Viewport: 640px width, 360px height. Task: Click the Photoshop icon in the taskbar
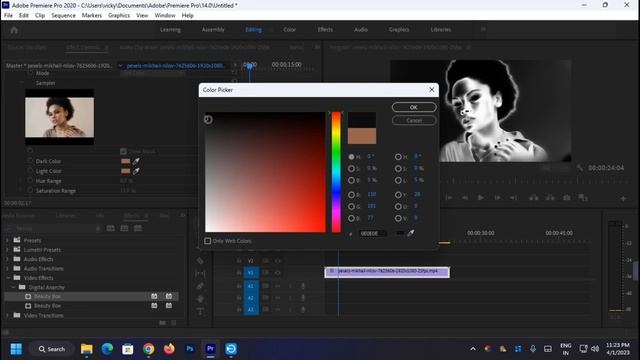[x=190, y=349]
